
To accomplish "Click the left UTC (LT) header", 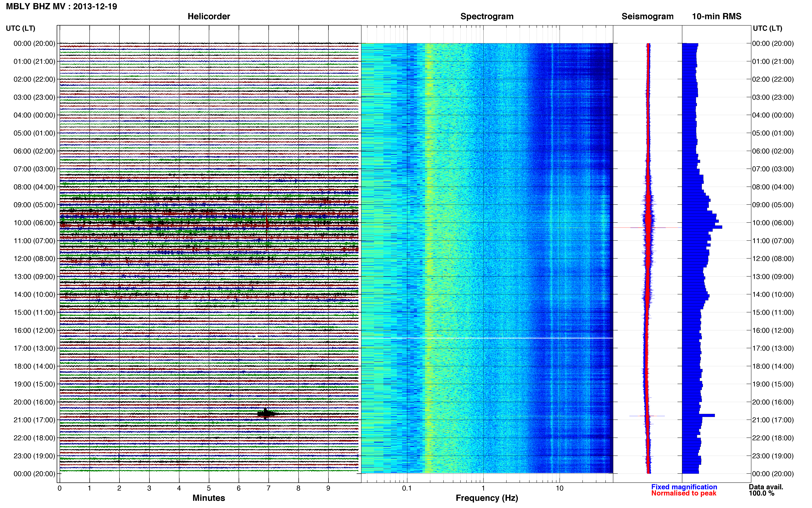I will [21, 28].
